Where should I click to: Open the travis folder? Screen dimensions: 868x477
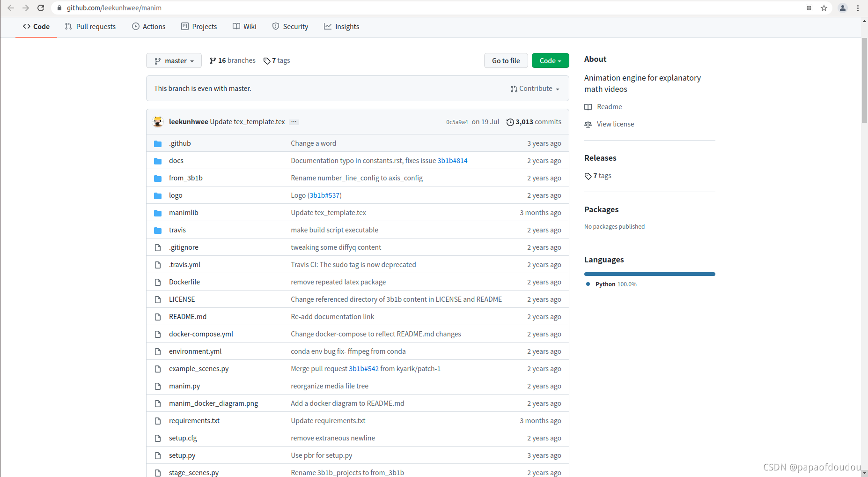pos(177,230)
